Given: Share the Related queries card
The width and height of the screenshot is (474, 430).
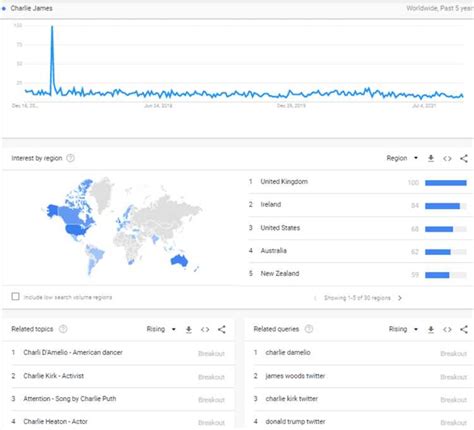Looking at the screenshot, I should (464, 330).
